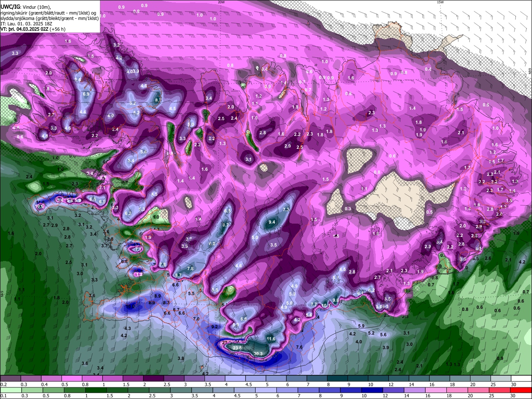Screen dimensions: 532x399
Task: Click the 9.4 value in central highlands
Action: 272,222
